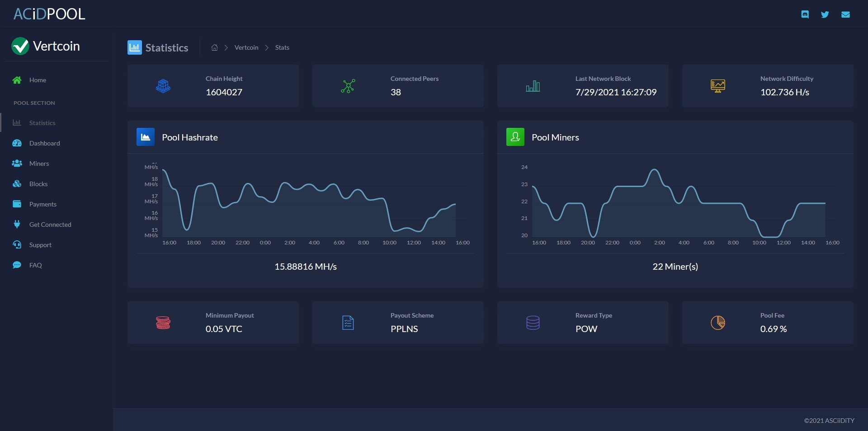The width and height of the screenshot is (868, 431).
Task: Click the Network Difficulty monitor icon
Action: (x=718, y=86)
